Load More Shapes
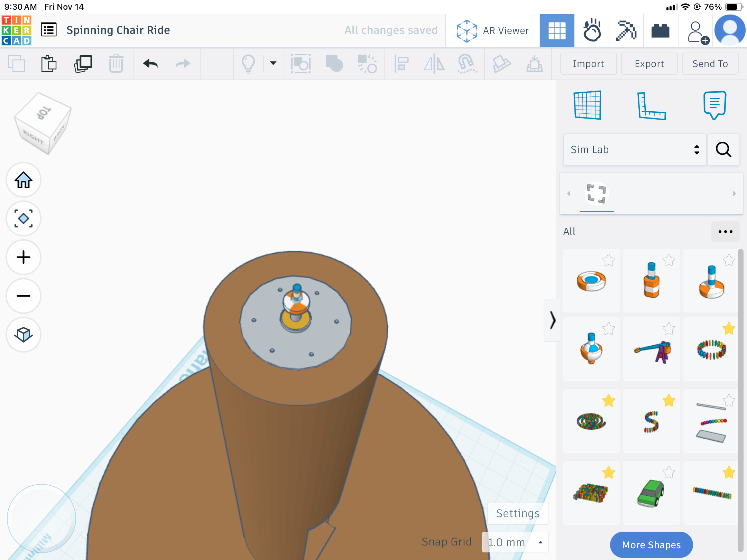This screenshot has width=747, height=560. pyautogui.click(x=651, y=545)
